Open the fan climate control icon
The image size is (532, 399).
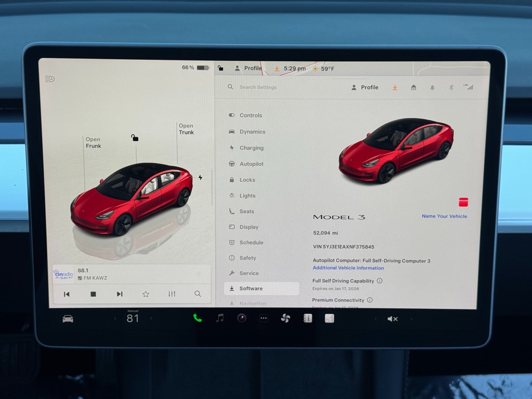click(285, 318)
